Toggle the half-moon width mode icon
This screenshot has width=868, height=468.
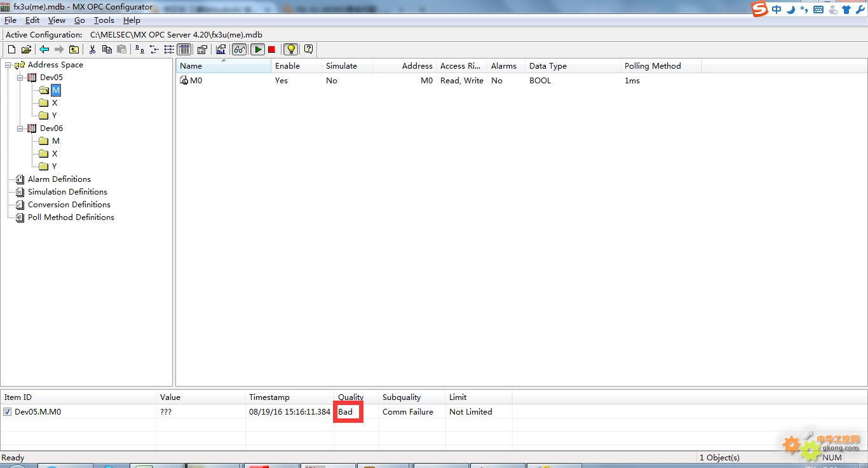pyautogui.click(x=790, y=10)
